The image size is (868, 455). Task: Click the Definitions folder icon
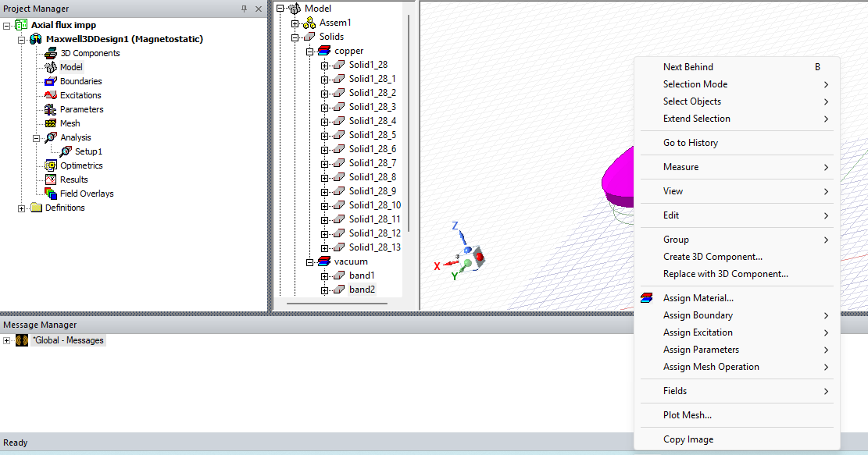point(37,208)
